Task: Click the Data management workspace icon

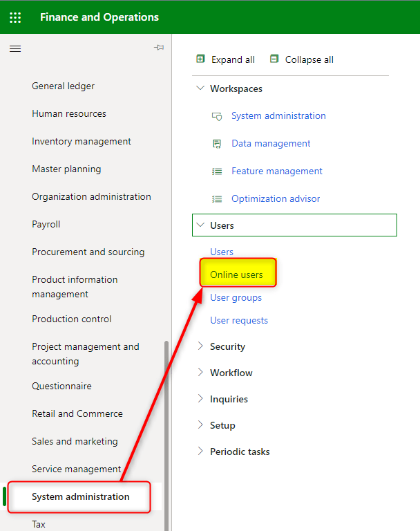Action: pos(217,144)
